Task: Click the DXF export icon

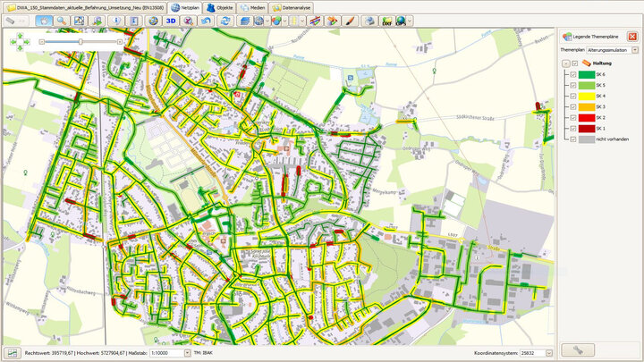Action: tap(386, 20)
